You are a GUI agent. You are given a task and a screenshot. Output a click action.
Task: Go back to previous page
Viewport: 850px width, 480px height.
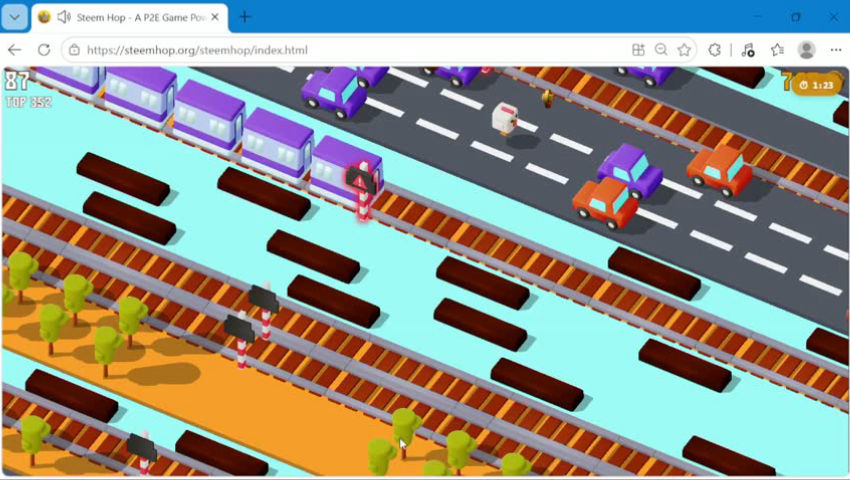coord(15,50)
